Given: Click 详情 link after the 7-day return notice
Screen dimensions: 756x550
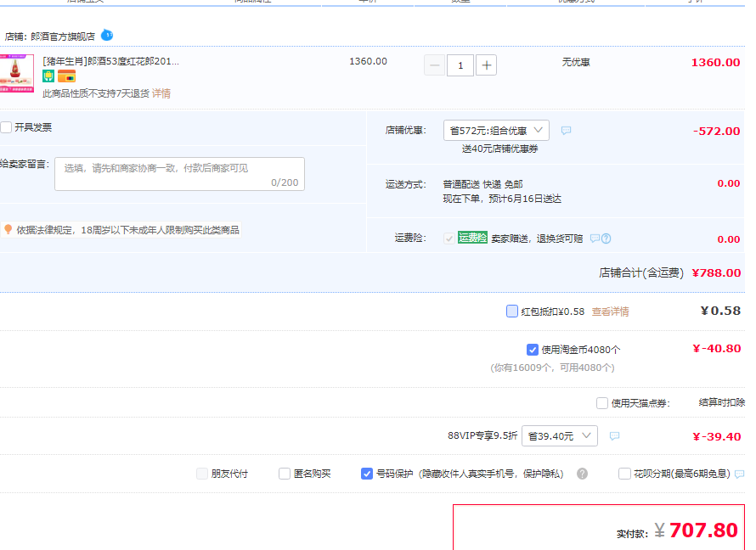Looking at the screenshot, I should [161, 93].
